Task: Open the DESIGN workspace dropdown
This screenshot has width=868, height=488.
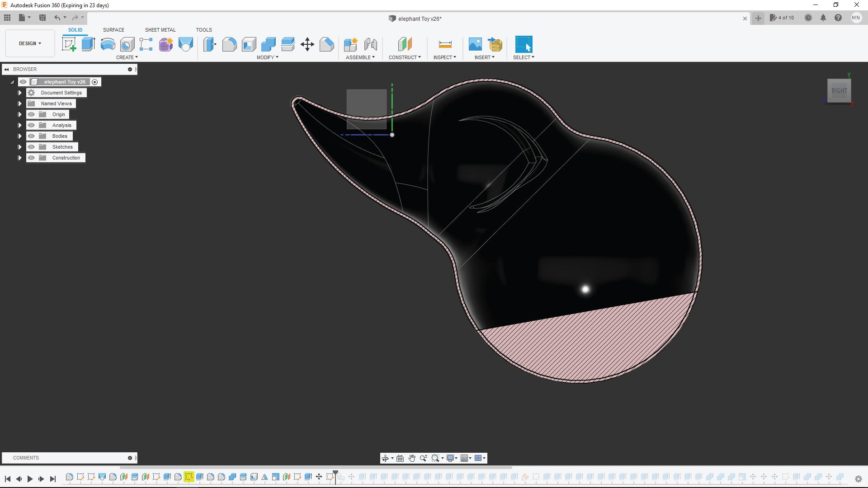Action: pos(30,43)
